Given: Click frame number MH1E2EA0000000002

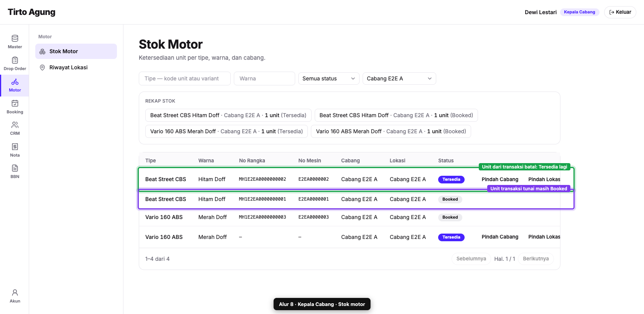Looking at the screenshot, I should (x=263, y=179).
